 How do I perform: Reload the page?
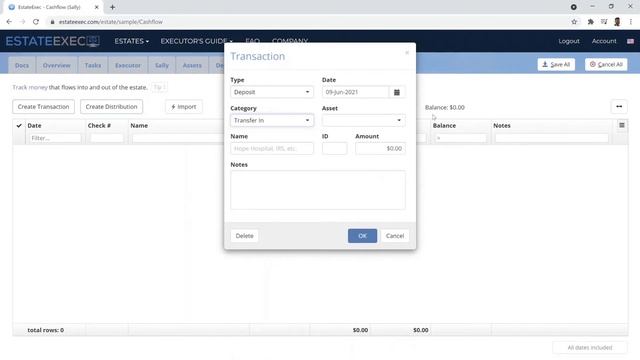click(36, 22)
